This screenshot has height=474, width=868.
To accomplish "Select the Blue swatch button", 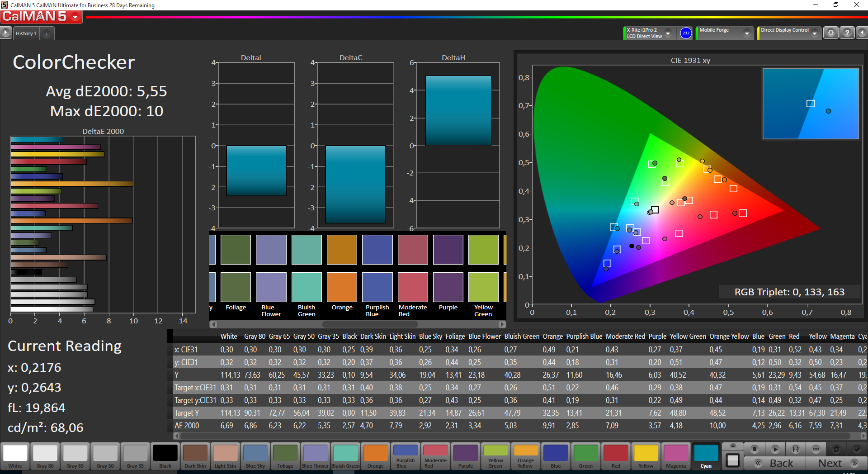I will tap(556, 456).
